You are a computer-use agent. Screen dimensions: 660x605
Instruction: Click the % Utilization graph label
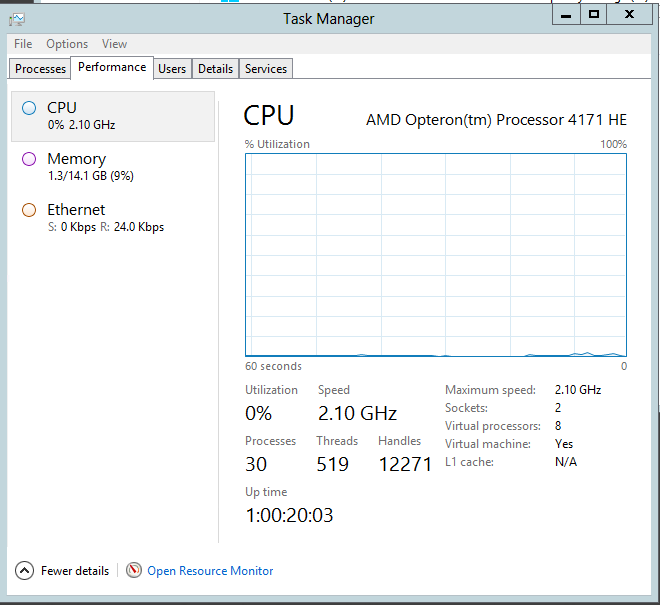[x=277, y=144]
